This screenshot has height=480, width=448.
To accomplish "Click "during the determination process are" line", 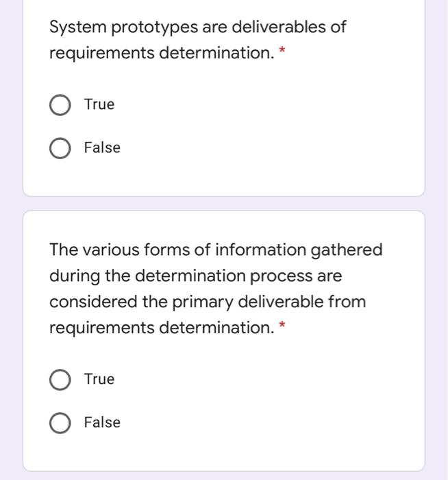I will pos(196,276).
